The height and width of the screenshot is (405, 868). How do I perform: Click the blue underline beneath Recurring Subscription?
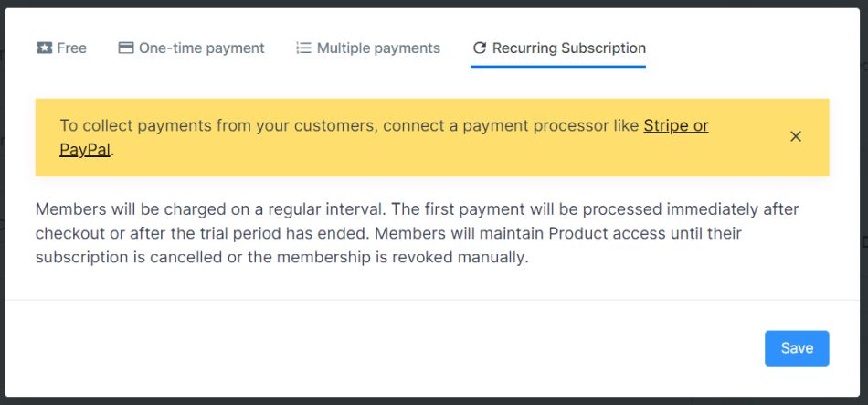pyautogui.click(x=558, y=67)
